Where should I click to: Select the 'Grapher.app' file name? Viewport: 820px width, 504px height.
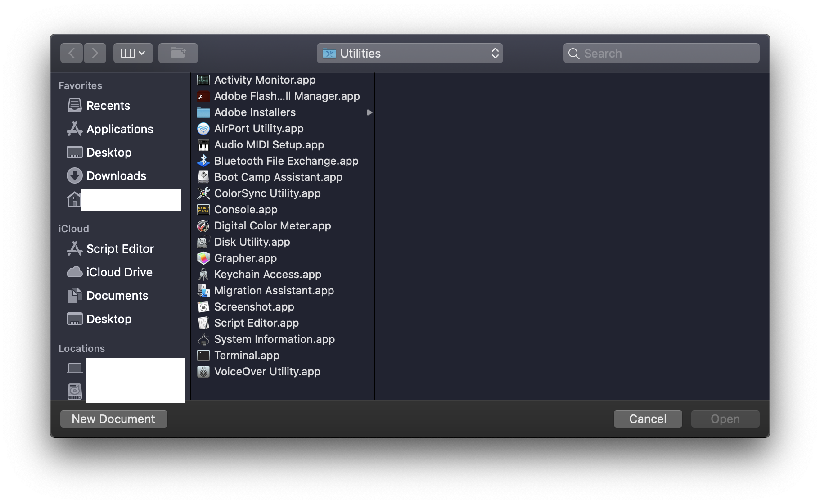[x=246, y=258]
